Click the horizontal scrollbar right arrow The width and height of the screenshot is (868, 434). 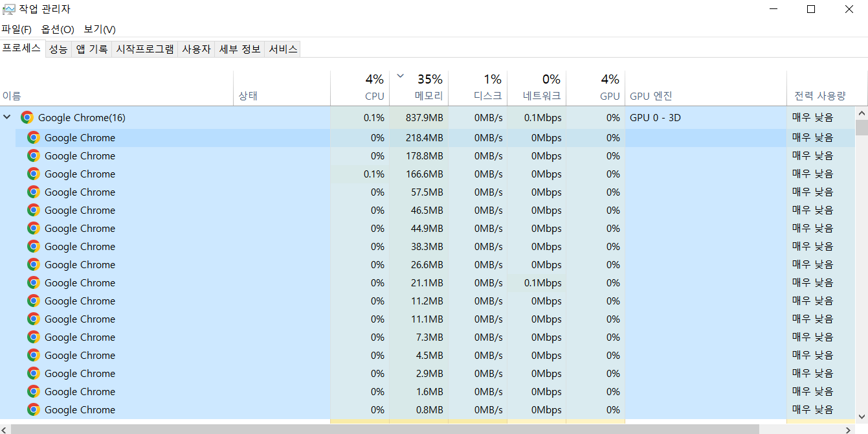(x=850, y=429)
